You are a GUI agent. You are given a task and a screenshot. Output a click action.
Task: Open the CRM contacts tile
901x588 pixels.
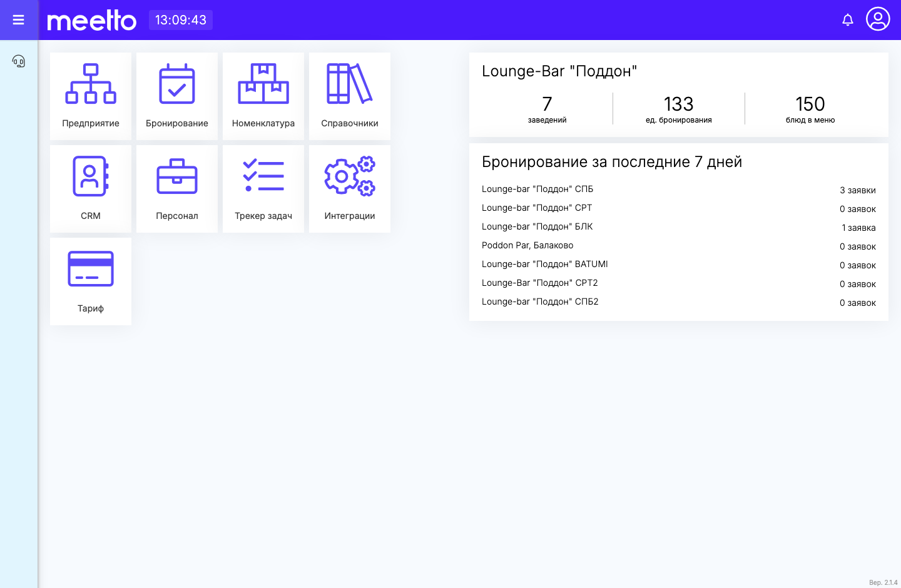(x=91, y=188)
